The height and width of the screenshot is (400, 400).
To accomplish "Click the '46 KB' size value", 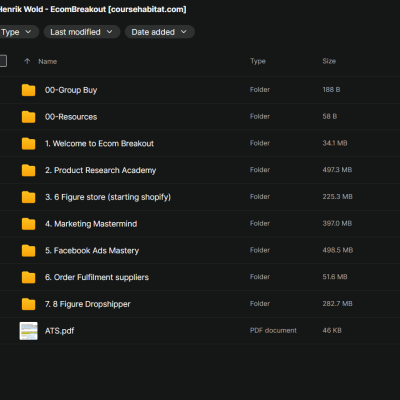I will [332, 330].
